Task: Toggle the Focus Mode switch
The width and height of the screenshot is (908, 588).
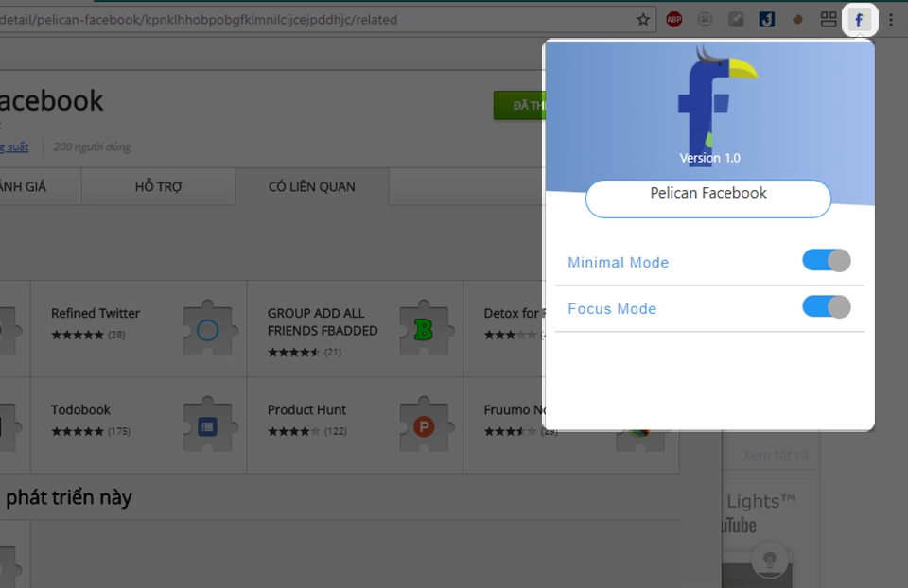Action: point(827,306)
